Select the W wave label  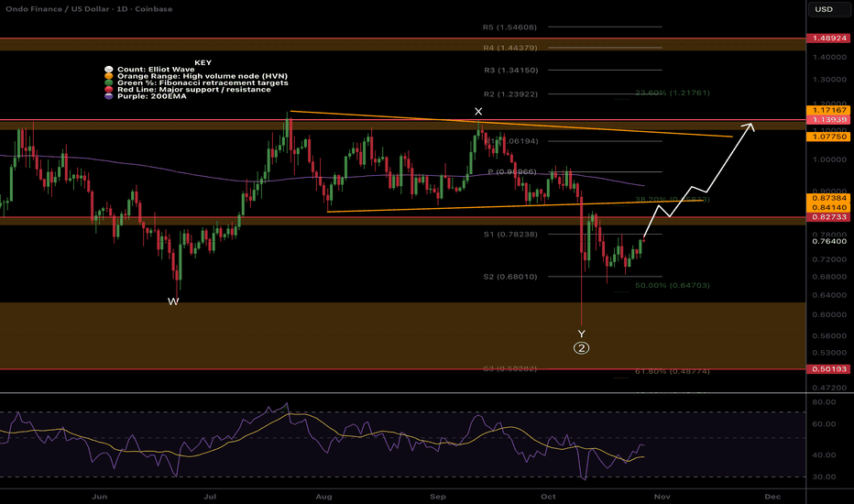[x=172, y=301]
